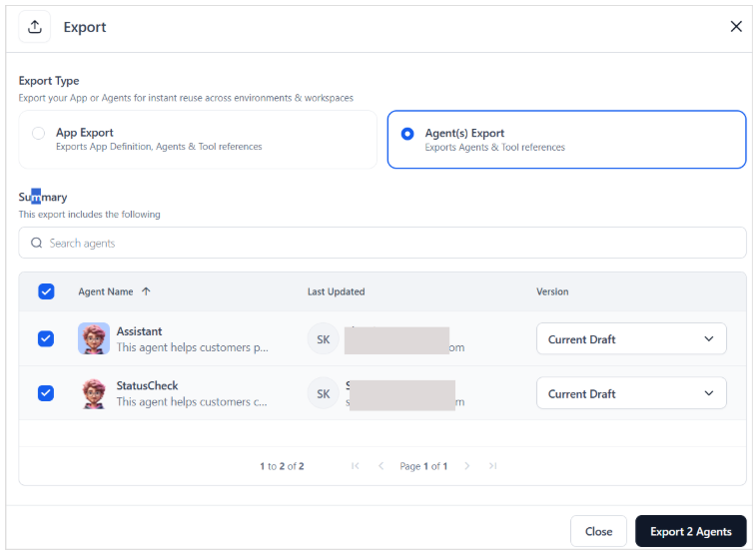Screen dimensions: 756x552
Task: Click the Export 2 Agents button
Action: [x=690, y=531]
